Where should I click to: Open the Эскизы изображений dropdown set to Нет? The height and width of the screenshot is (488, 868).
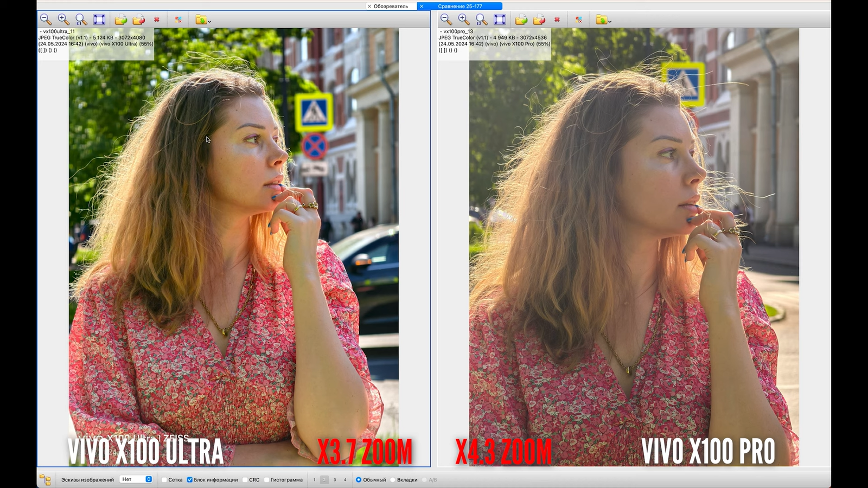tap(137, 479)
